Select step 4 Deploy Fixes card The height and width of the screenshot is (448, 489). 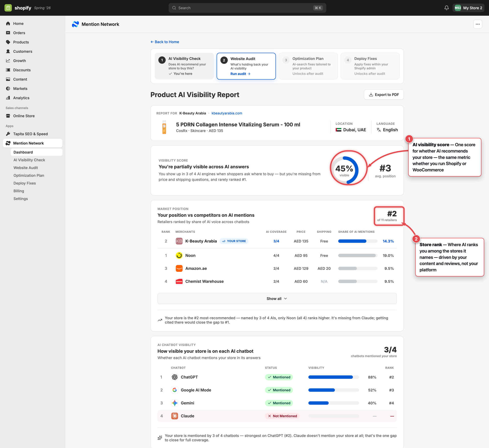click(x=370, y=66)
